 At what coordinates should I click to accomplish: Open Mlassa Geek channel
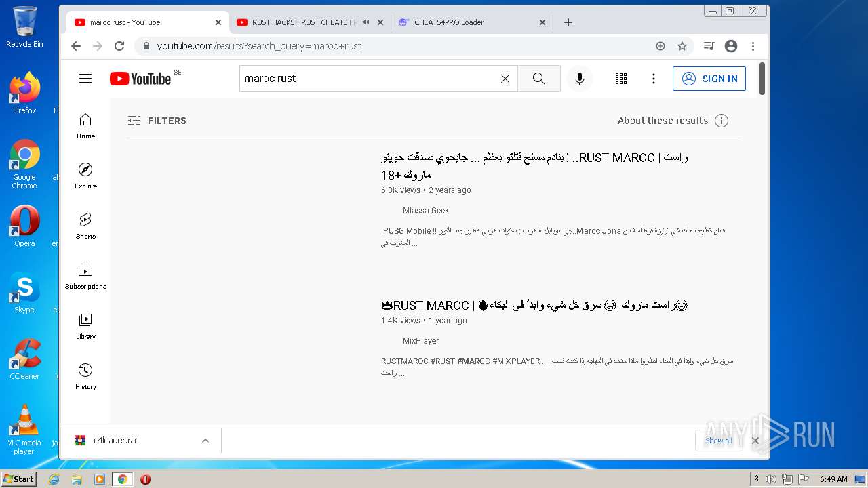tap(426, 211)
